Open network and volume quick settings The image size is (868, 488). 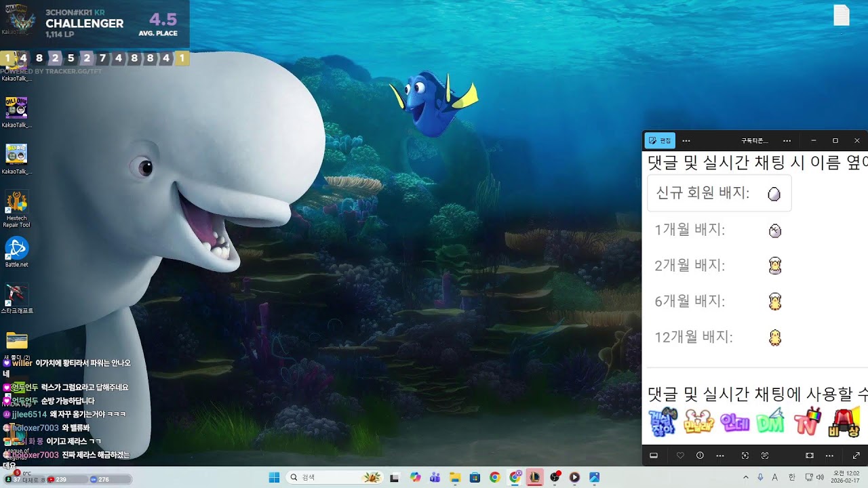(814, 477)
